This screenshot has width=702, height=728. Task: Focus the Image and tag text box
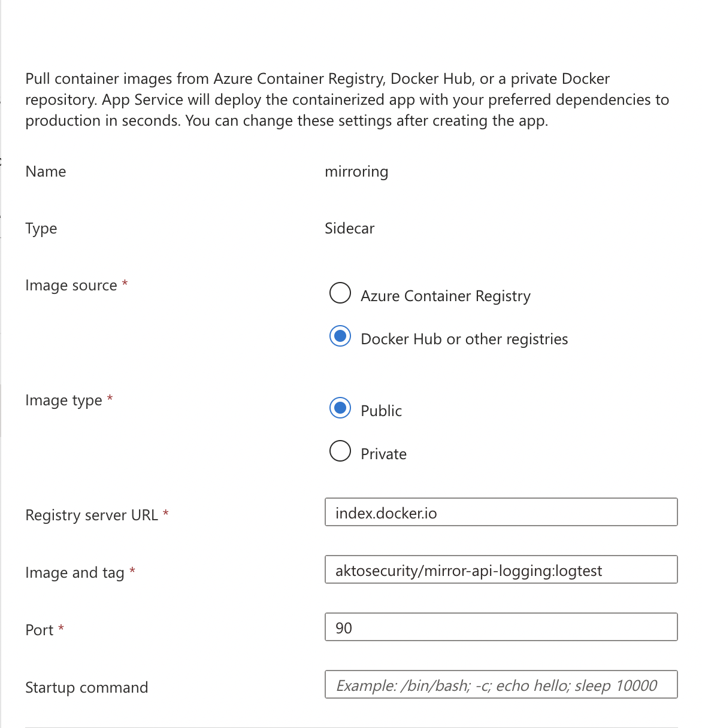click(x=501, y=570)
